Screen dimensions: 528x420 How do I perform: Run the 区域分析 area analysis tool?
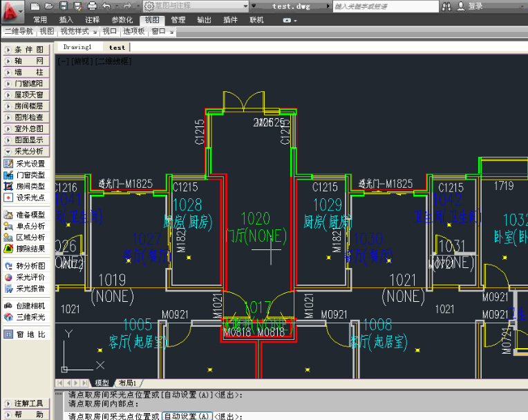point(29,237)
